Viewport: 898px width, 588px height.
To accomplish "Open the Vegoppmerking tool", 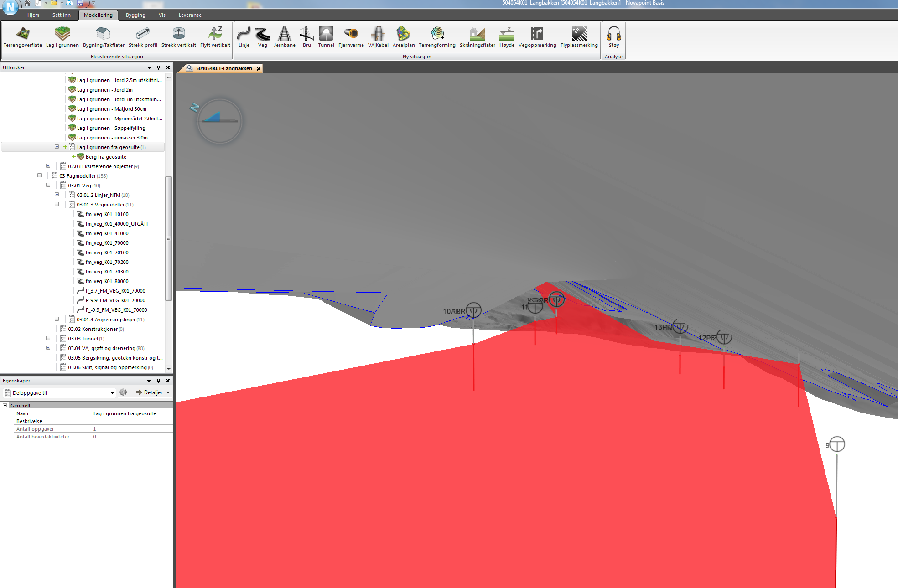I will [x=537, y=37].
